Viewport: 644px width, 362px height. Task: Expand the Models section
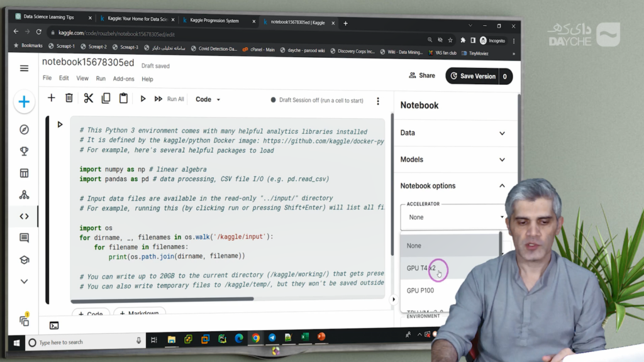coord(453,160)
